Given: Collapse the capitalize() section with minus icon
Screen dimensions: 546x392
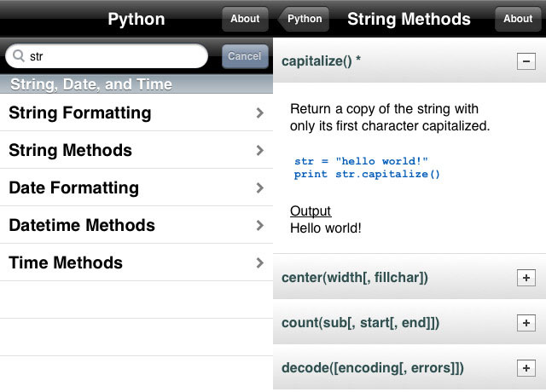Looking at the screenshot, I should (x=526, y=61).
